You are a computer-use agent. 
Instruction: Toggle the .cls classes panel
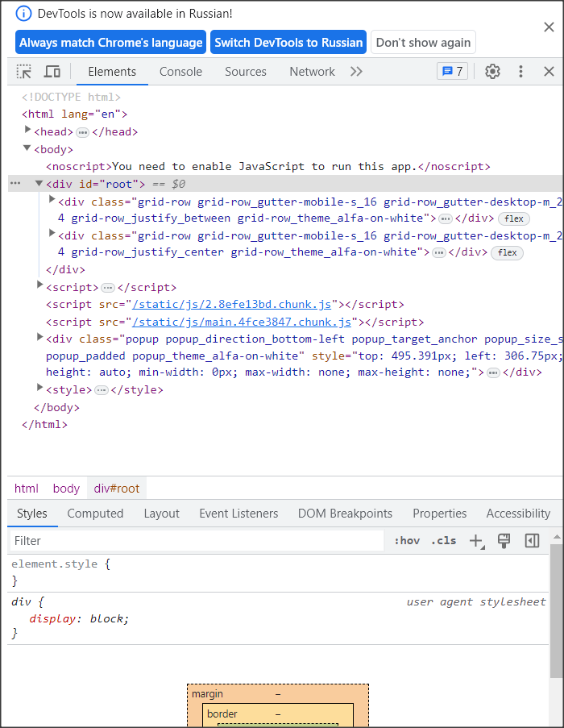(443, 541)
